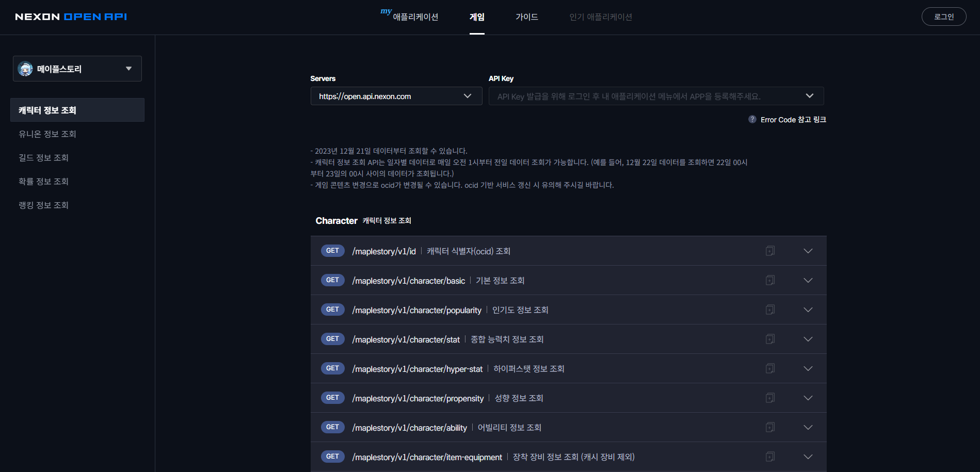Switch to the 가이드 tab
Viewport: 980px width, 472px height.
coord(526,17)
